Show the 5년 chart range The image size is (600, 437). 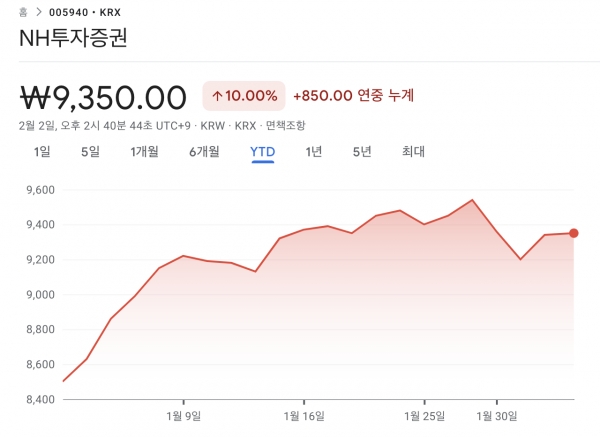tap(362, 152)
